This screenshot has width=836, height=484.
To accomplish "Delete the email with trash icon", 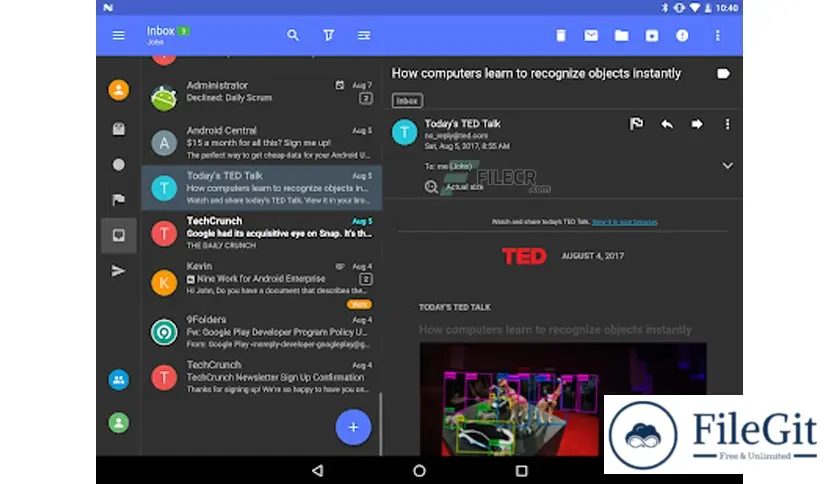I will [560, 36].
